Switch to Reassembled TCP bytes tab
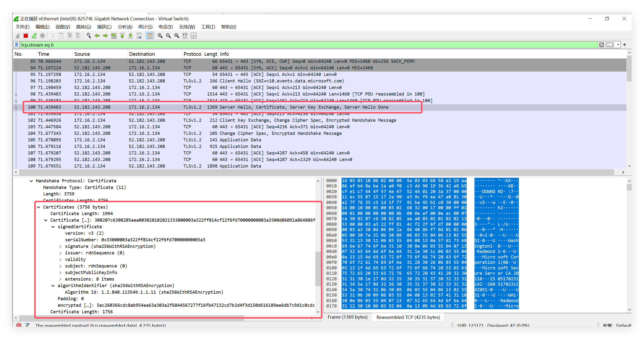 coord(408,317)
